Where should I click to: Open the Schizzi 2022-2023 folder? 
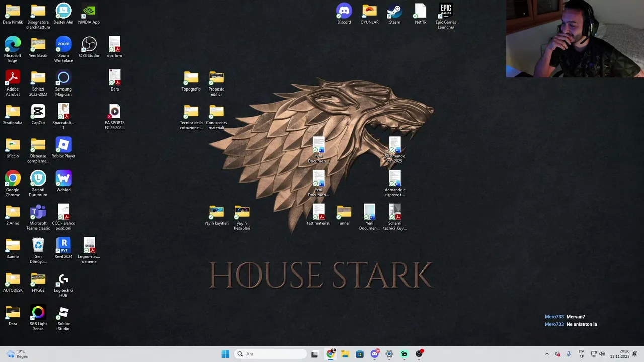point(38,83)
